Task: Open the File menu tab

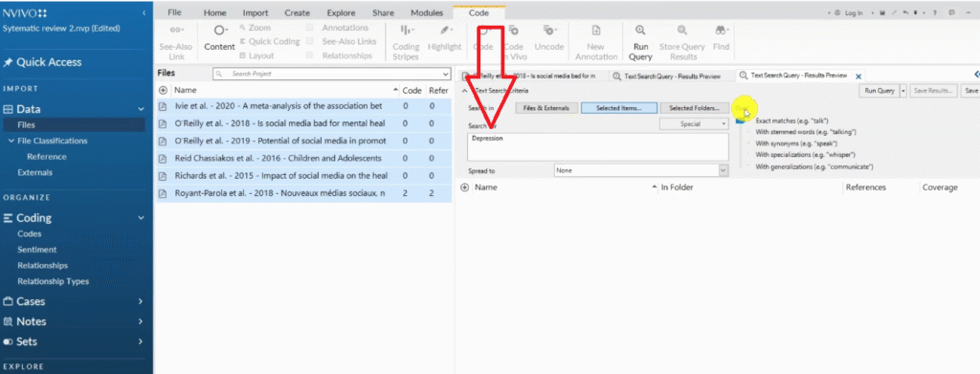Action: (174, 12)
